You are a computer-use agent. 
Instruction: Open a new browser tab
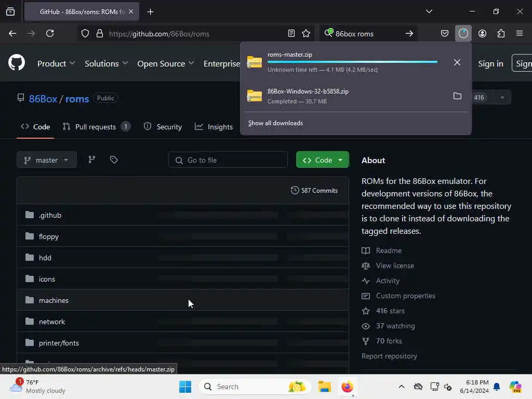[150, 12]
